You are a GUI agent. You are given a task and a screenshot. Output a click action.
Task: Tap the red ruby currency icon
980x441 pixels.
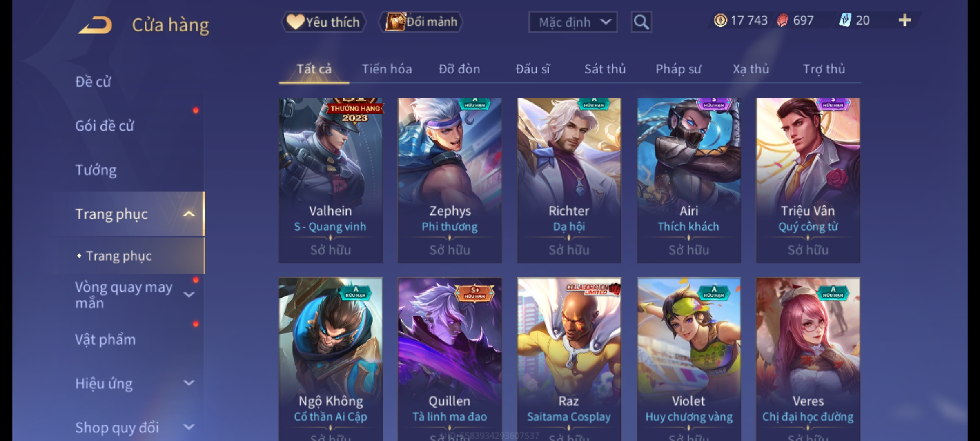click(782, 20)
